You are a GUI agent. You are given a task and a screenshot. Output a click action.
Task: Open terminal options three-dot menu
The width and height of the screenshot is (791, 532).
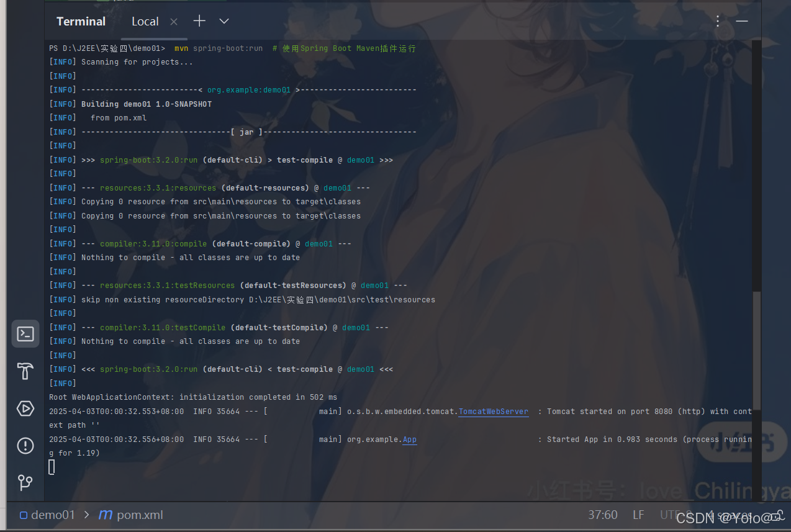point(718,21)
